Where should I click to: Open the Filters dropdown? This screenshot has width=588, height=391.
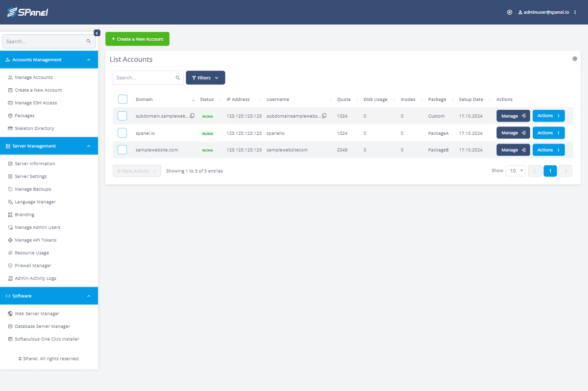point(205,77)
